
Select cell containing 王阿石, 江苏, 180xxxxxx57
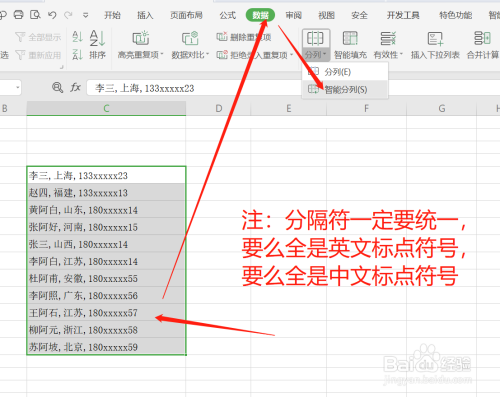click(x=106, y=313)
